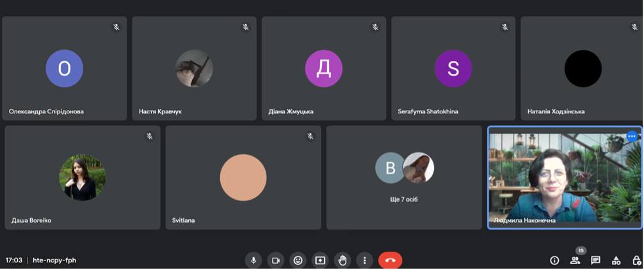Click muted mic icon on Олександра Спірідонова tile
Screen dimensions: 644x270
coord(117,27)
